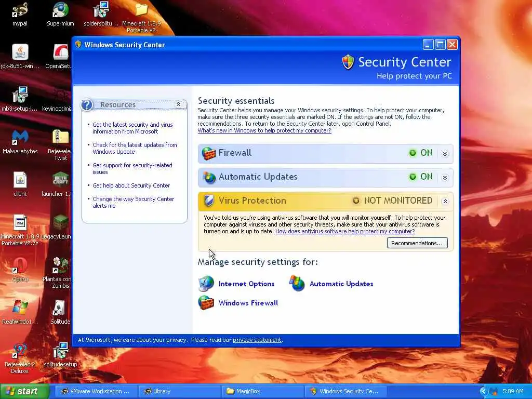Open 'What's new in Windows to help protect my computer?'
Image resolution: width=532 pixels, height=399 pixels.
(x=264, y=130)
